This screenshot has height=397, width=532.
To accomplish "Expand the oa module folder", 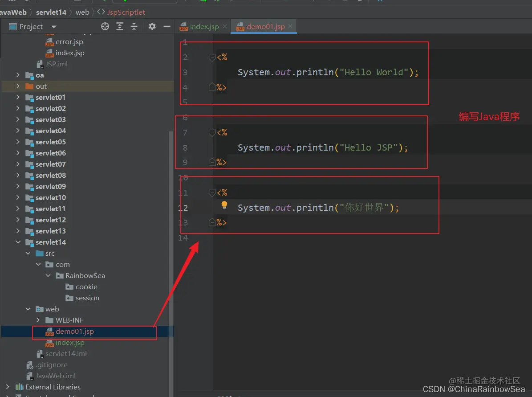I will tap(18, 75).
